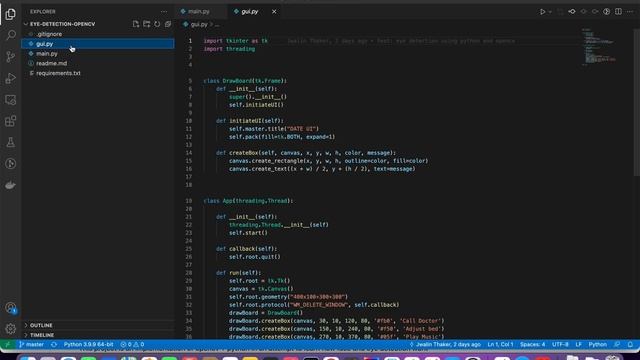640x360 pixels.
Task: Open the Extensions view icon
Action: [11, 121]
